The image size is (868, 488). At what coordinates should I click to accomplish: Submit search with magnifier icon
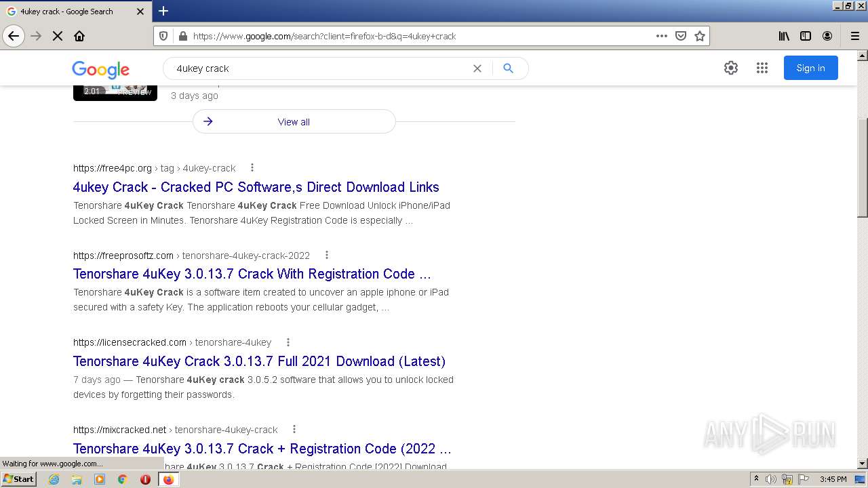pos(509,68)
